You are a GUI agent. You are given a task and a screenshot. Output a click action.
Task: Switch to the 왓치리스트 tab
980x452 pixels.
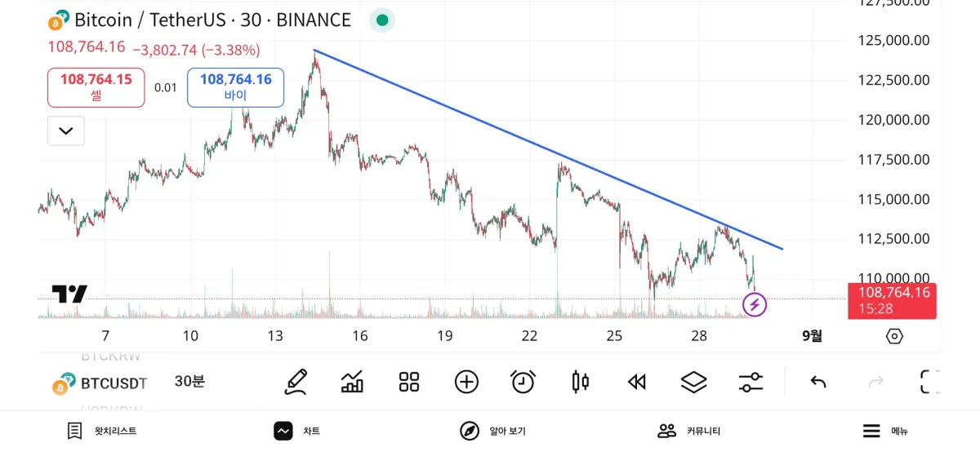tap(102, 431)
